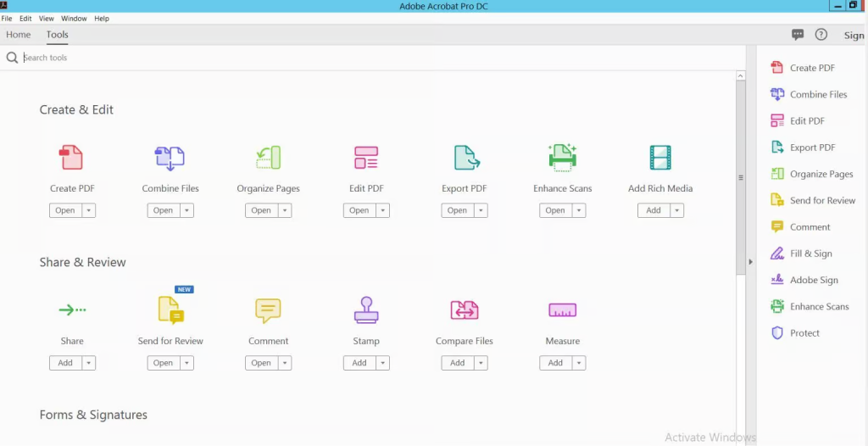The width and height of the screenshot is (868, 446).
Task: Expand the Organize Pages dropdown arrow
Action: click(x=285, y=210)
